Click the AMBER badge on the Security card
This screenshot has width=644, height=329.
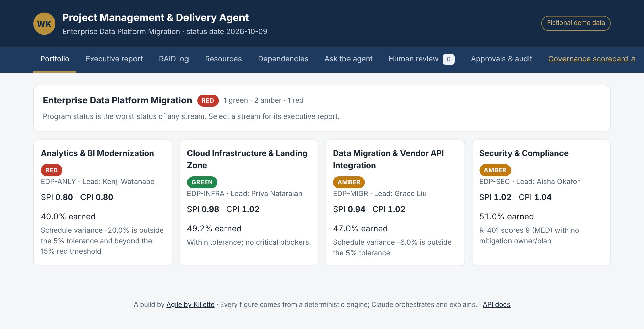tap(495, 170)
